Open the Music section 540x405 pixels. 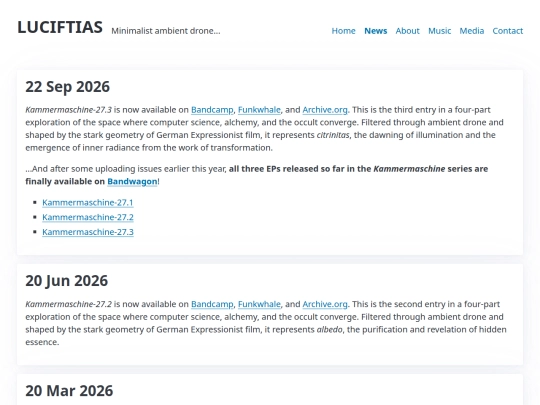pos(439,31)
